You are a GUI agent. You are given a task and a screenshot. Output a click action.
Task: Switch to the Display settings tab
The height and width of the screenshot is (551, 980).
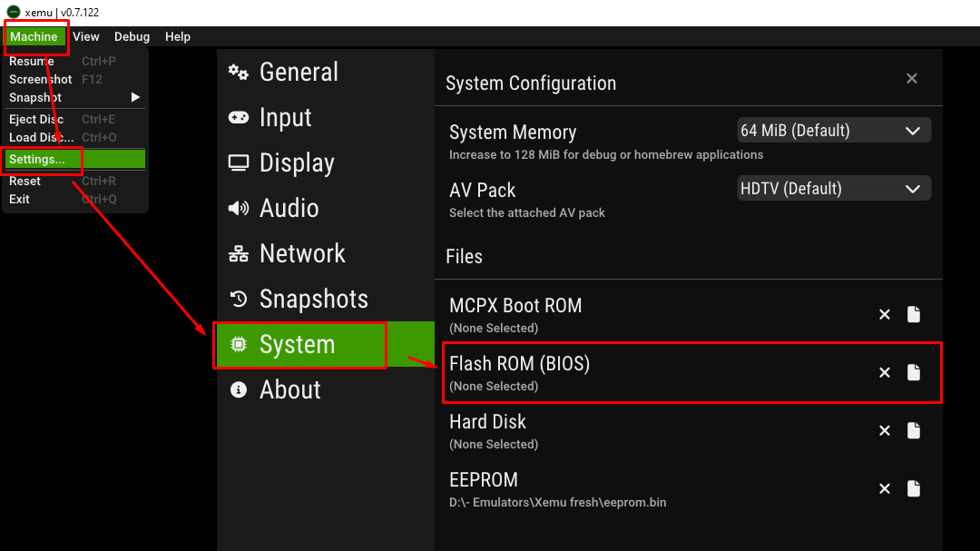[x=326, y=162]
